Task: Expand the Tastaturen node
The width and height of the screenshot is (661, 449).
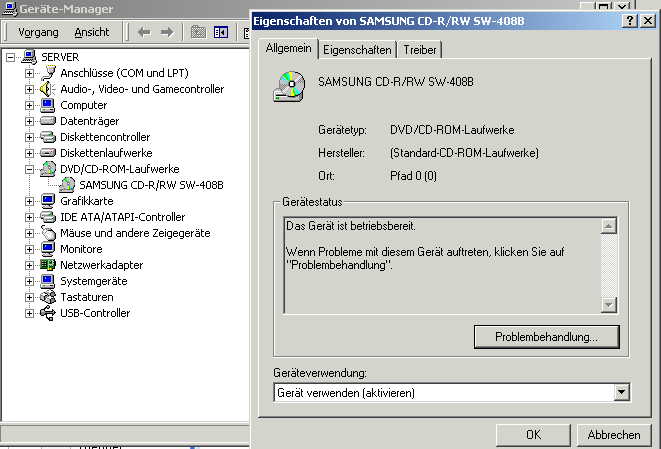Action: coord(29,297)
